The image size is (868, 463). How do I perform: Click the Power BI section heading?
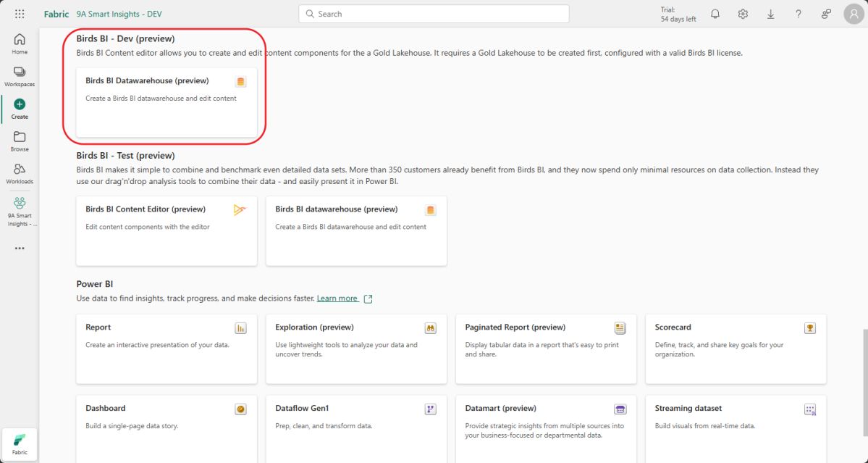click(95, 284)
